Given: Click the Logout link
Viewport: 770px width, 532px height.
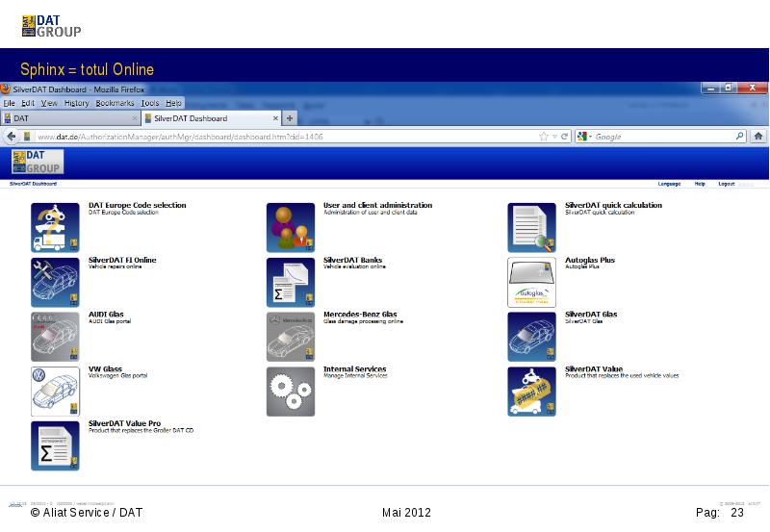Looking at the screenshot, I should [x=727, y=184].
